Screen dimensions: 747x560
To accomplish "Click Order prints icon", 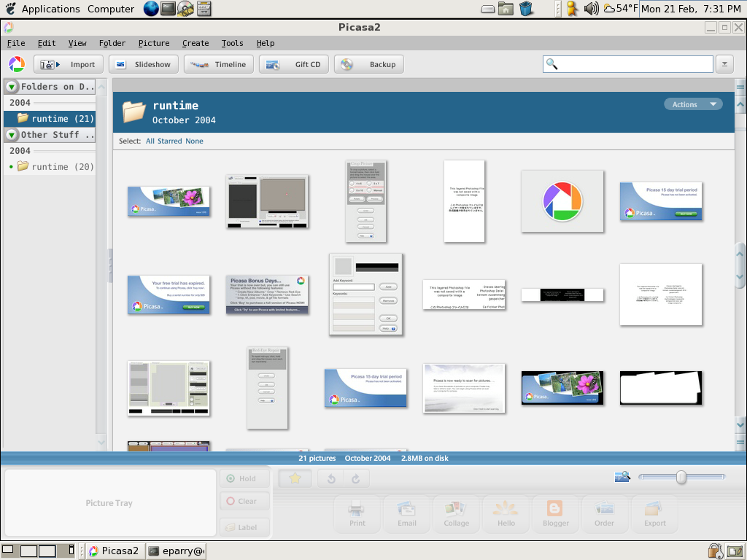I will (604, 513).
